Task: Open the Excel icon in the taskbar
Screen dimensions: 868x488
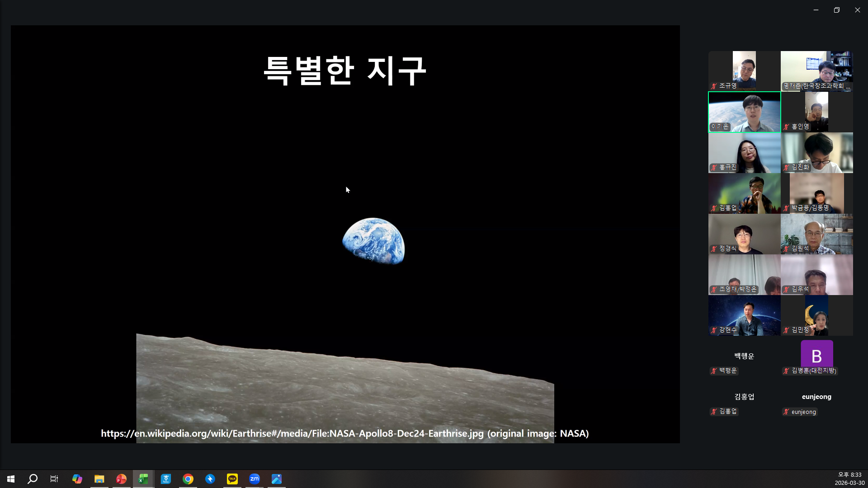Action: pos(143,479)
